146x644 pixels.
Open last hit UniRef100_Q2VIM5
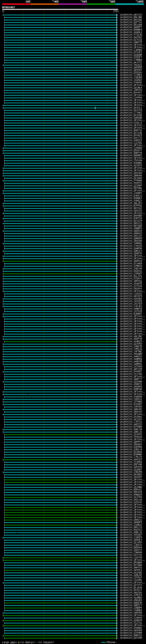coord(131,638)
